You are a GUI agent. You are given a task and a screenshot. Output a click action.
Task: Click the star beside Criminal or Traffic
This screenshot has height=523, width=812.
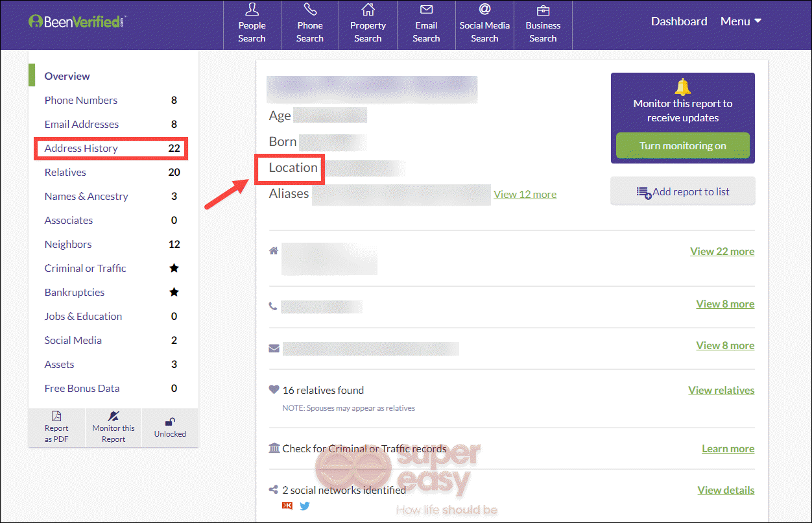pos(174,268)
